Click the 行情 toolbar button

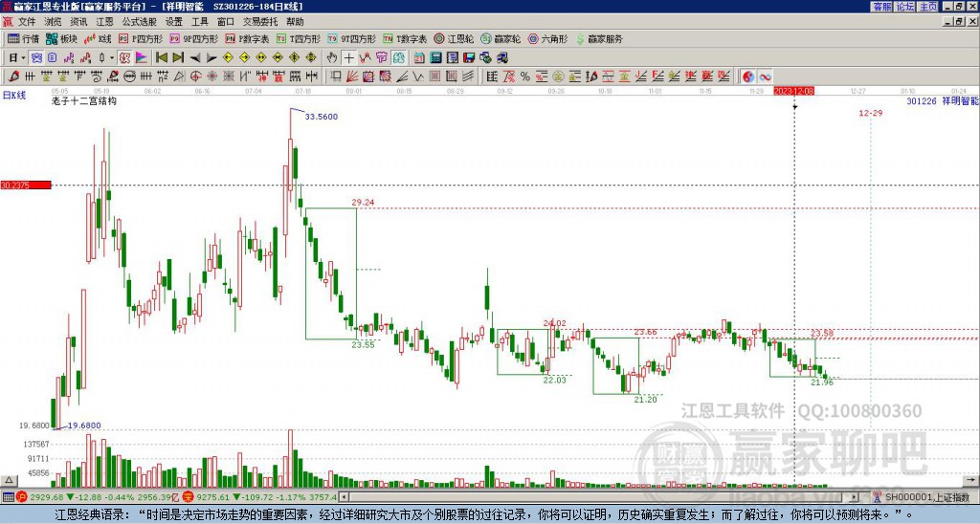point(23,38)
